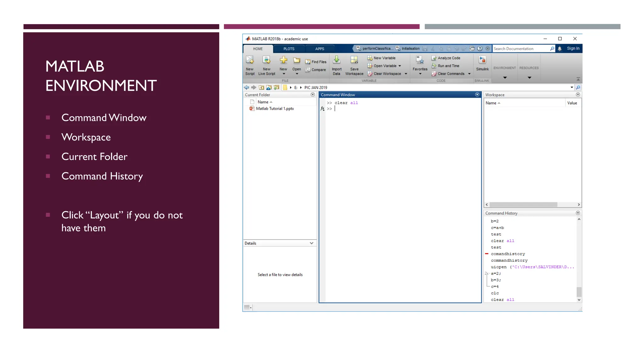644x362 pixels.
Task: Open the address bar history dropdown
Action: click(x=572, y=87)
